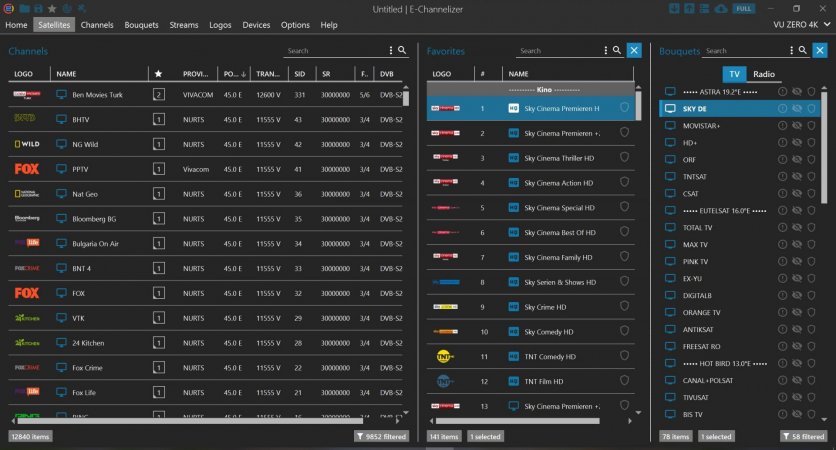Open the Options menu
The height and width of the screenshot is (450, 836).
click(295, 25)
